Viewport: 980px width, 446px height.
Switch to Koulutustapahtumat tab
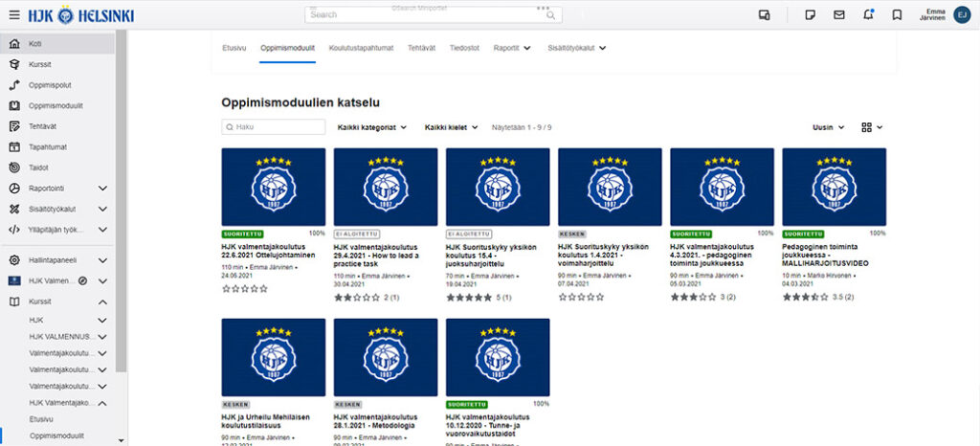point(361,48)
